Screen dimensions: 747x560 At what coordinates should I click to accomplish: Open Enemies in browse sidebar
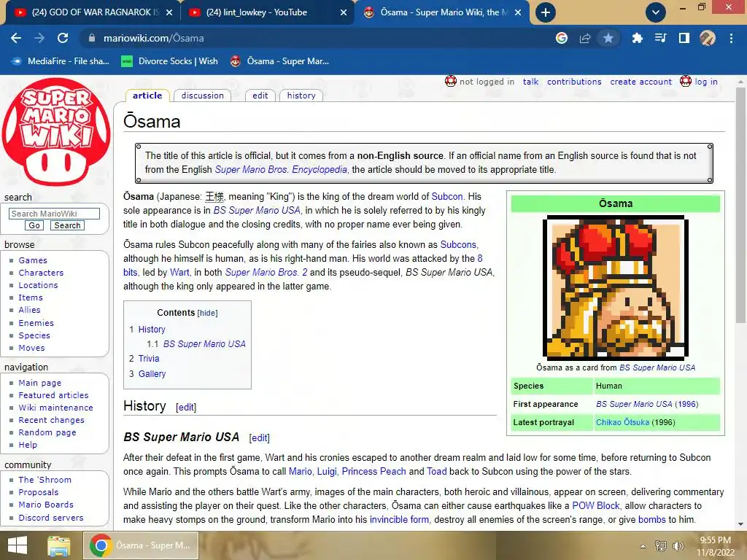[36, 323]
